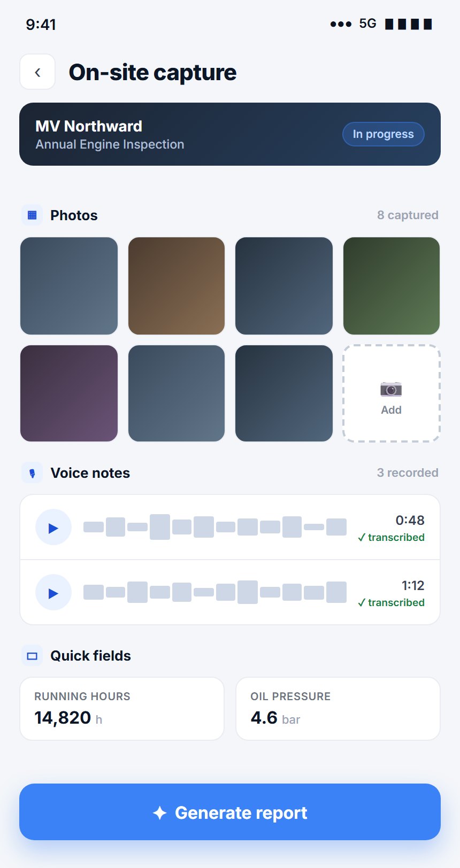
Task: Seek in the 0:48 voice note waveform
Action: [x=215, y=527]
